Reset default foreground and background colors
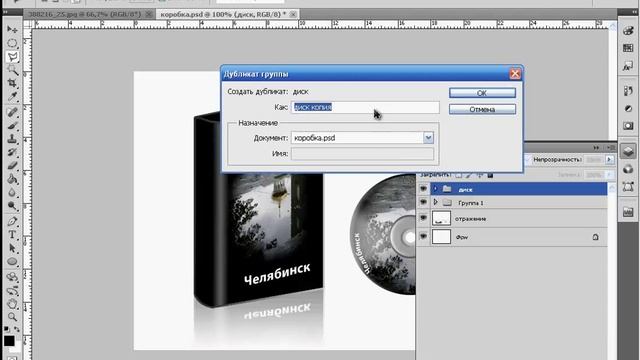640x360 pixels. tap(7, 329)
